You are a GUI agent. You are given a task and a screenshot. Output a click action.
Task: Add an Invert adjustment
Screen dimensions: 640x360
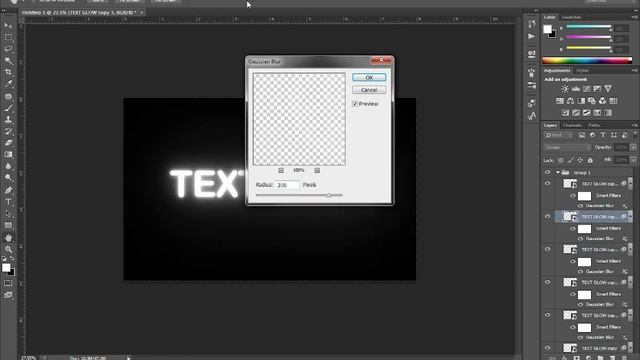click(565, 113)
